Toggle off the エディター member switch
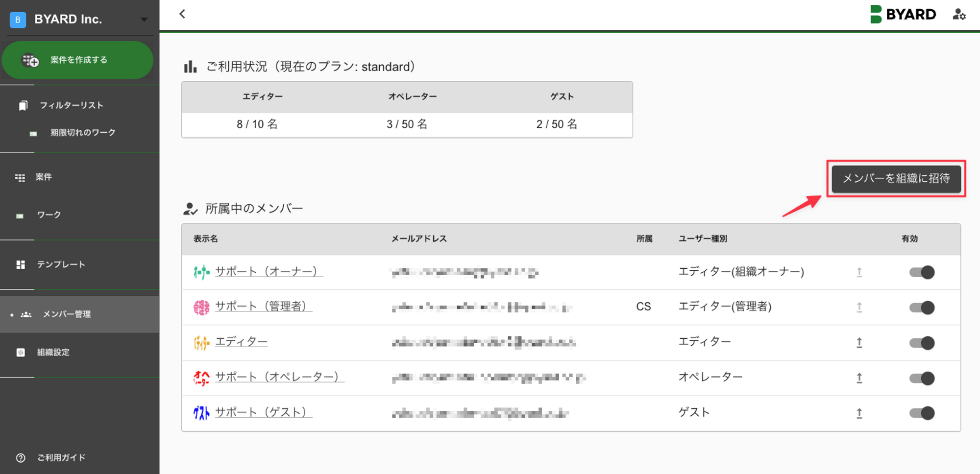The height and width of the screenshot is (474, 980). [922, 343]
